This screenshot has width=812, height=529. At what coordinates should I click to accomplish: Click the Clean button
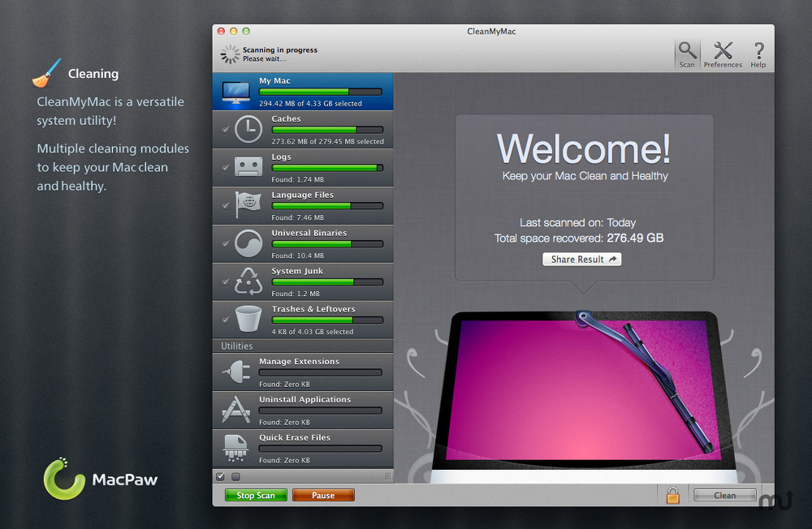724,496
